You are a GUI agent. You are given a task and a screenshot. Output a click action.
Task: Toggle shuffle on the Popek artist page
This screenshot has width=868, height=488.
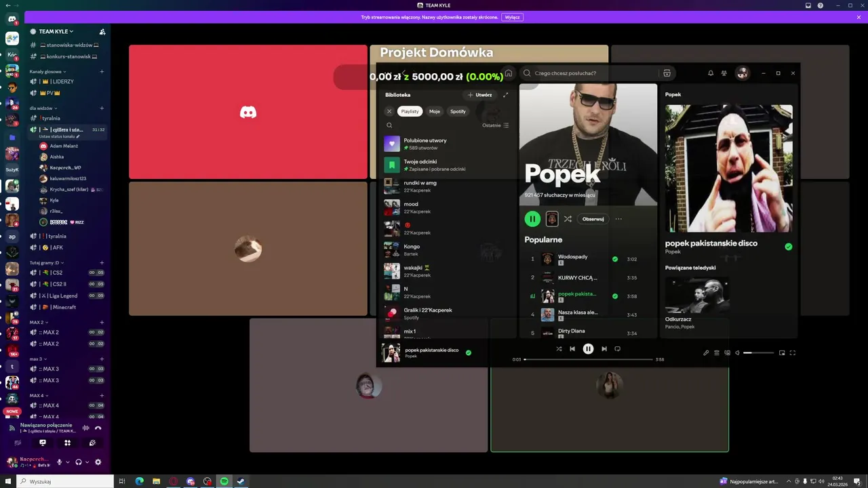tap(568, 219)
